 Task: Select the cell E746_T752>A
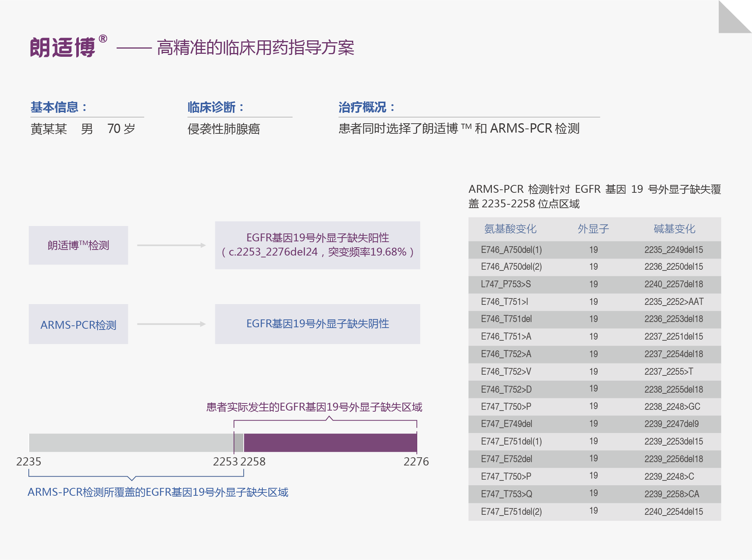[506, 354]
